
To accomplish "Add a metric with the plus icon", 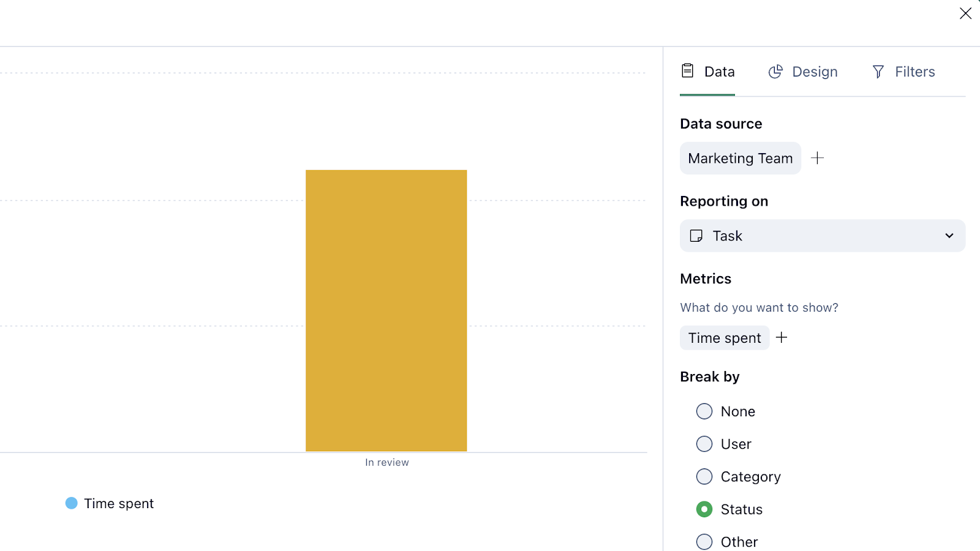I will pyautogui.click(x=782, y=337).
